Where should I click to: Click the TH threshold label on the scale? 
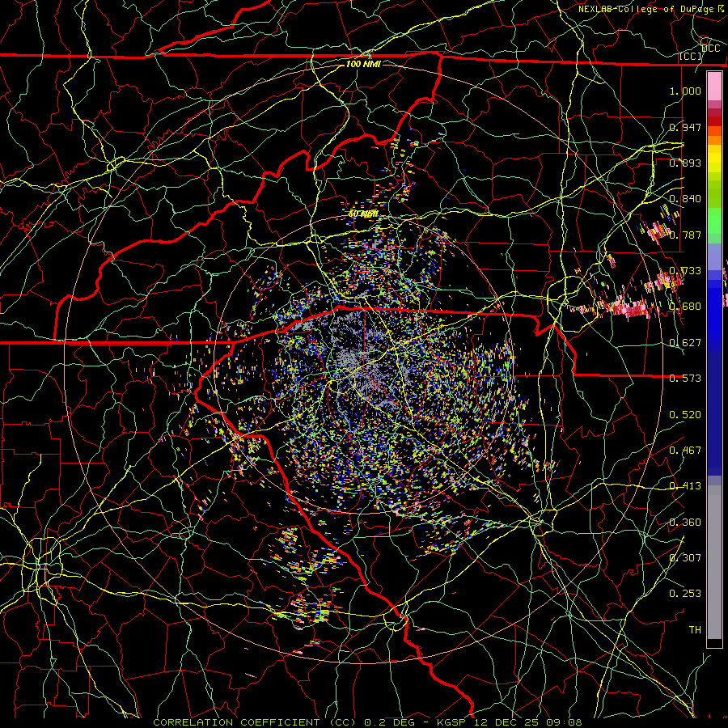[x=695, y=630]
